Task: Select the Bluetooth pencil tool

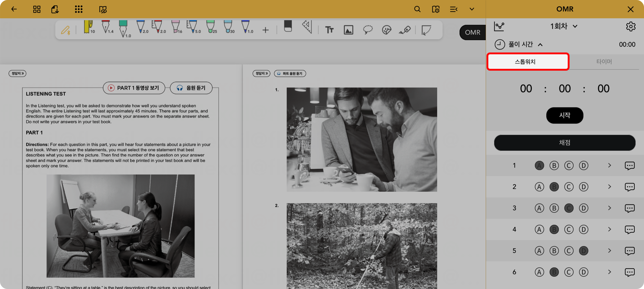Action: [x=65, y=30]
